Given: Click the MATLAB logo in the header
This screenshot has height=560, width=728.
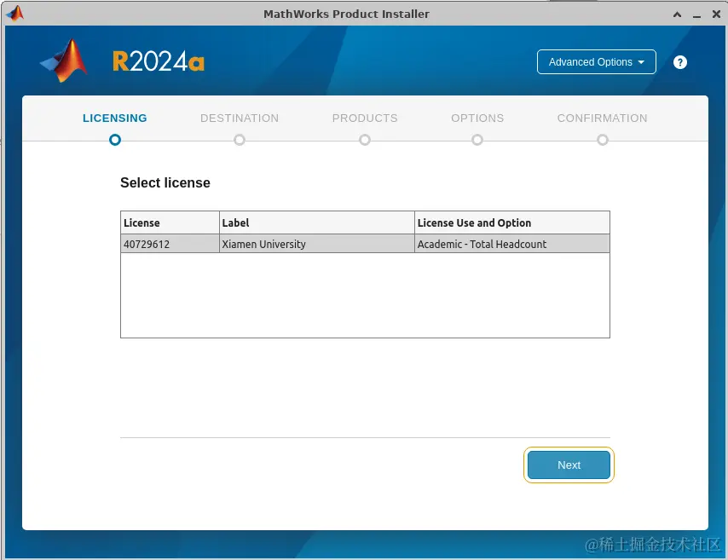Looking at the screenshot, I should click(x=64, y=61).
